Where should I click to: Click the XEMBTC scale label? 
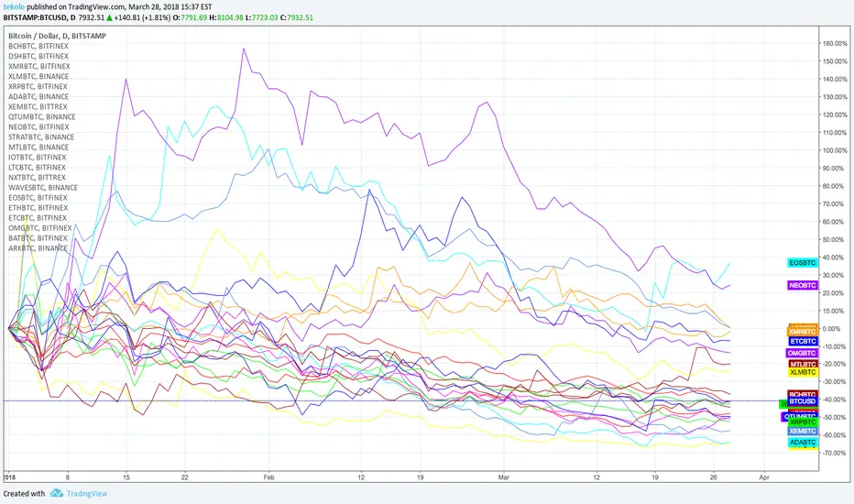803,431
